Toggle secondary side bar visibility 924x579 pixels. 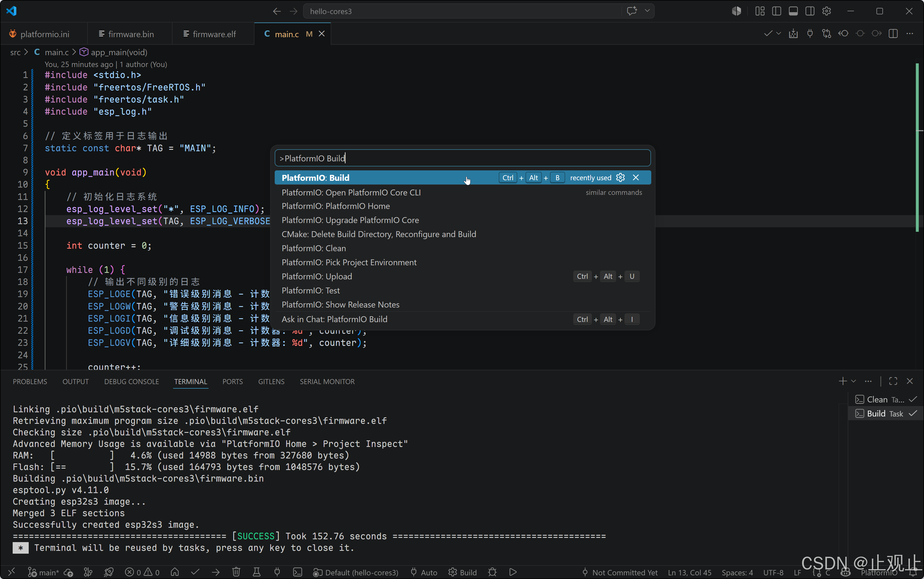pos(810,11)
